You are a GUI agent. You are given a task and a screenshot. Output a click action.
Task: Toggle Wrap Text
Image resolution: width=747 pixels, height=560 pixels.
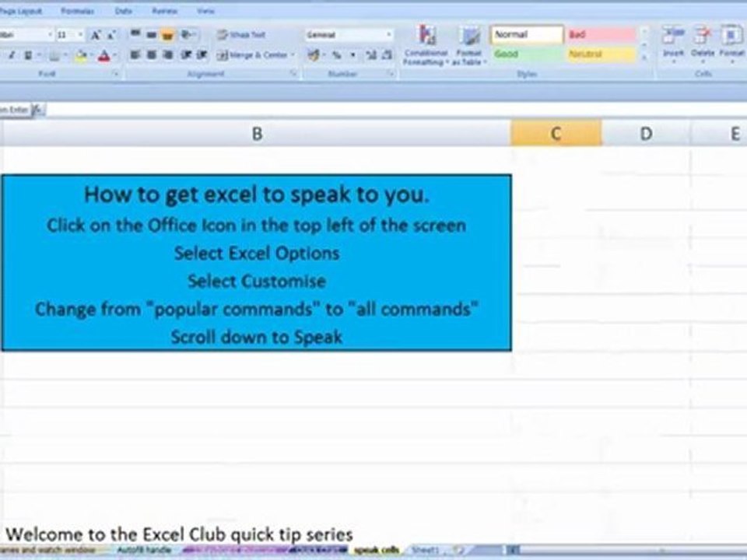click(241, 34)
